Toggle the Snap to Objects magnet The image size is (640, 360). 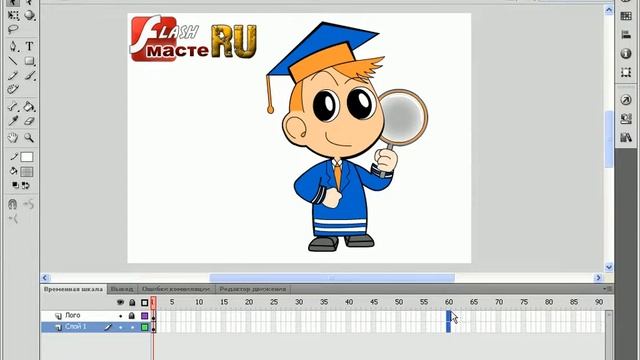pos(13,204)
